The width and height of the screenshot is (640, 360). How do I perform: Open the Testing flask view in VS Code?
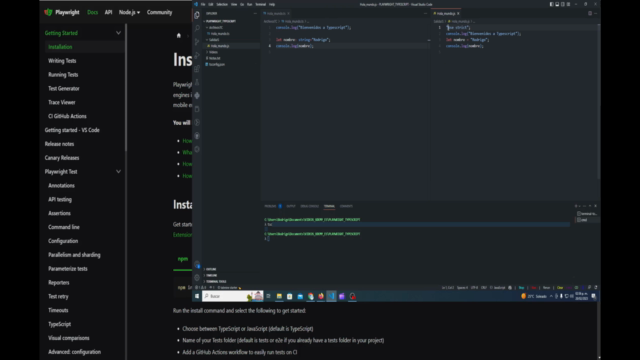tap(197, 82)
